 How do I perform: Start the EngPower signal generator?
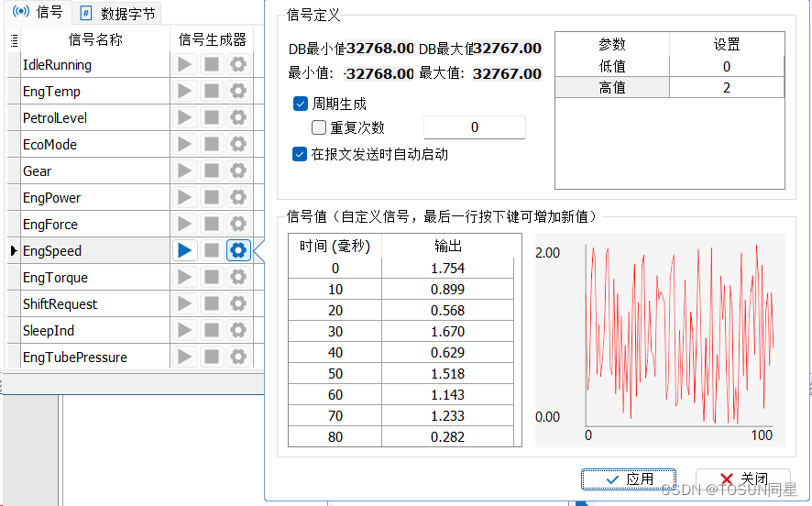pyautogui.click(x=184, y=197)
